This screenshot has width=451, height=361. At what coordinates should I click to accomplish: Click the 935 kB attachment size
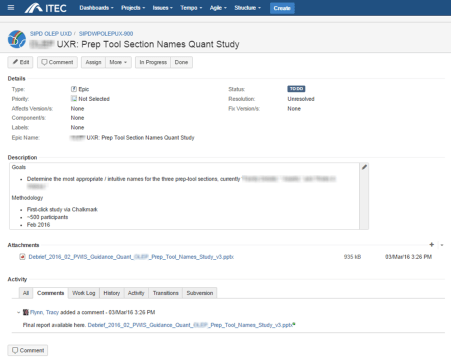coord(352,257)
